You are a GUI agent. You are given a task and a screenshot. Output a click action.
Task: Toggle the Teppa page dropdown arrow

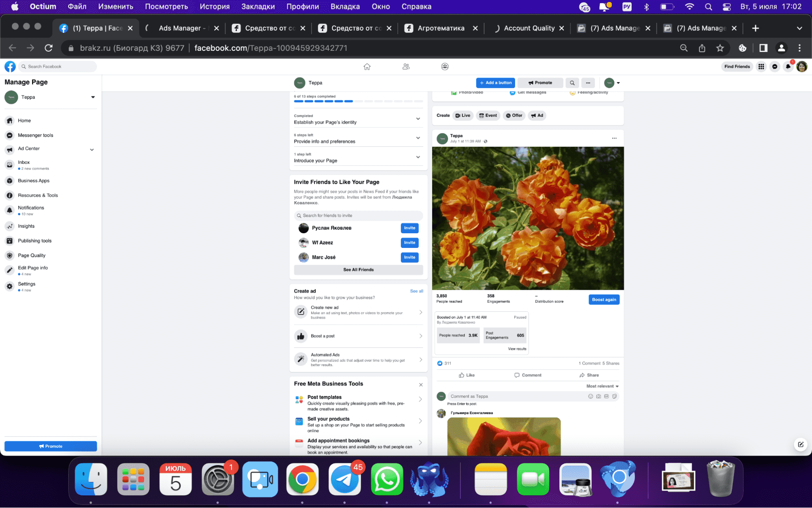[92, 97]
